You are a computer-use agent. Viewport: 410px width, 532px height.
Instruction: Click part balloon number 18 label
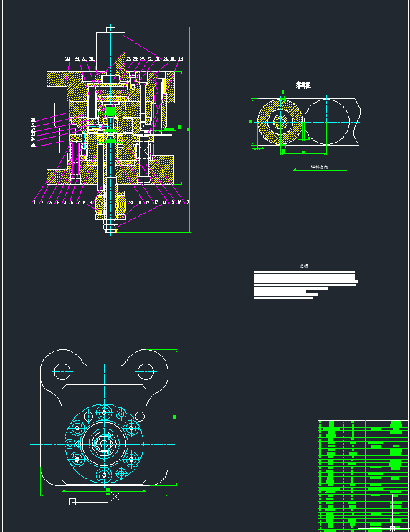pos(181,59)
